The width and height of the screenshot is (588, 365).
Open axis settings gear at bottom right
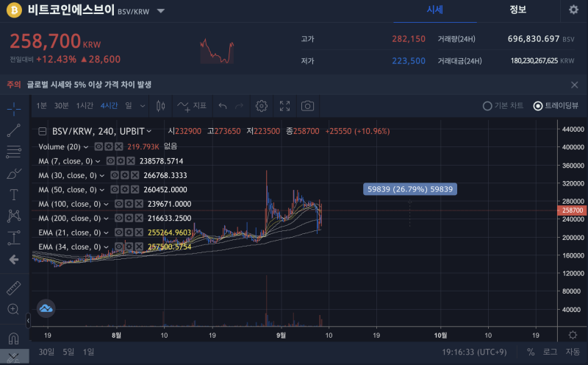pyautogui.click(x=573, y=335)
